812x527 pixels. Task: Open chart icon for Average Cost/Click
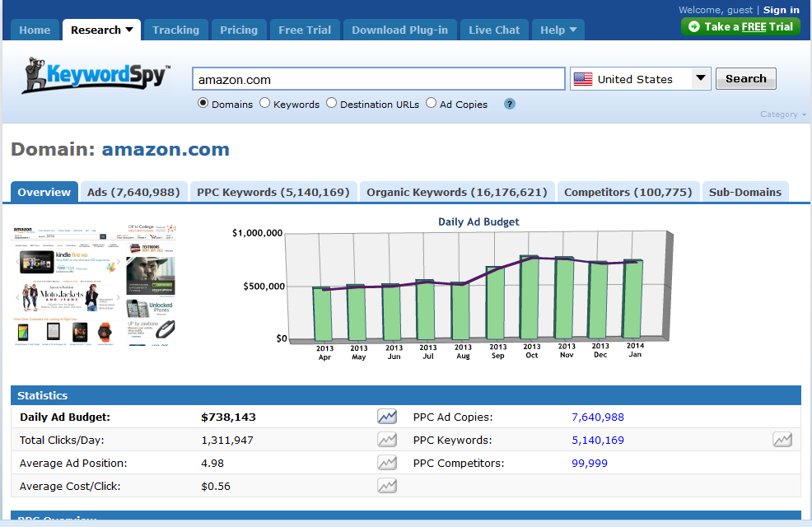click(x=387, y=486)
